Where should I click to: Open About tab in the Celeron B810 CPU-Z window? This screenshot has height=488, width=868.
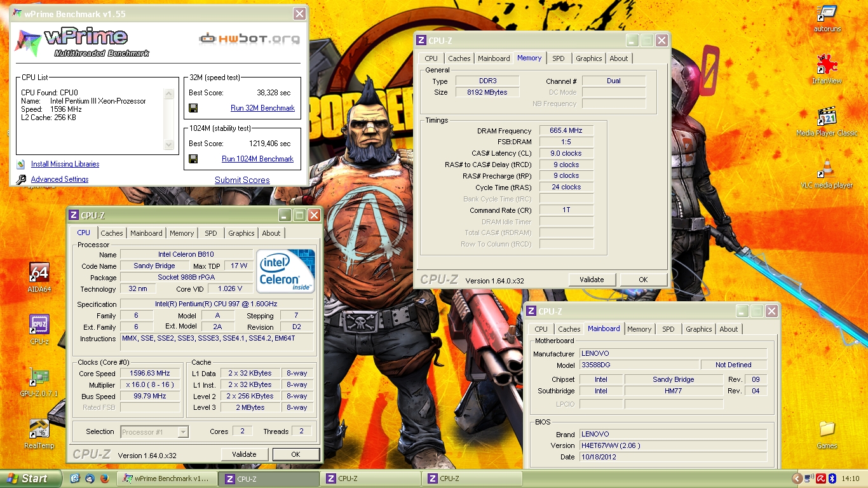click(271, 233)
